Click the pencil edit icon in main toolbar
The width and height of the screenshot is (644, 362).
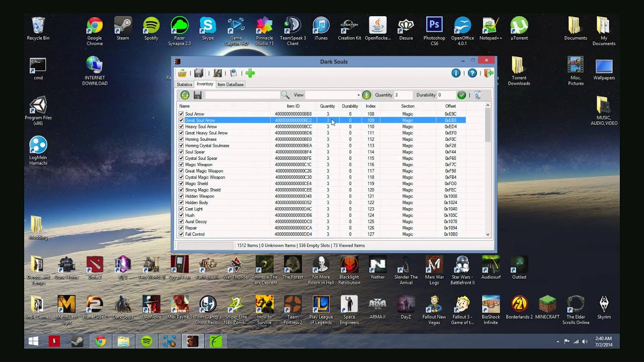point(217,73)
